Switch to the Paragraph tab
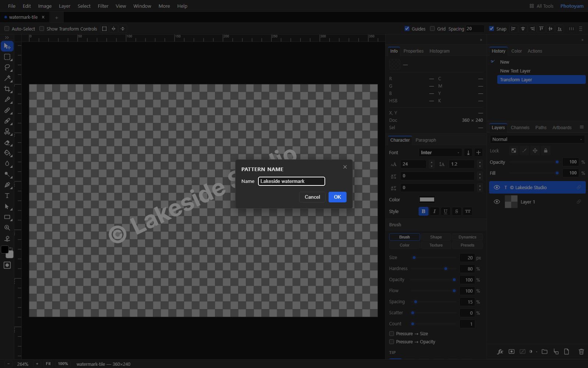This screenshot has height=368, width=588. 426,140
